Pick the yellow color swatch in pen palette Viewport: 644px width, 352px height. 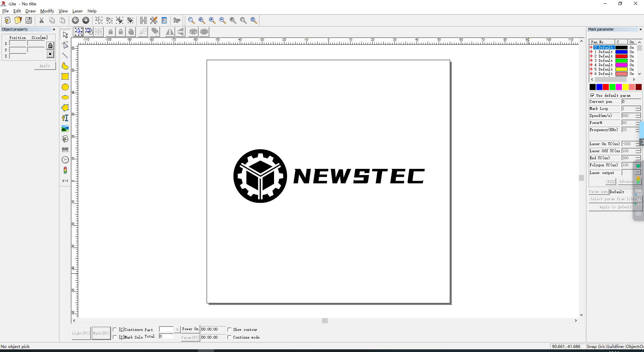point(625,87)
